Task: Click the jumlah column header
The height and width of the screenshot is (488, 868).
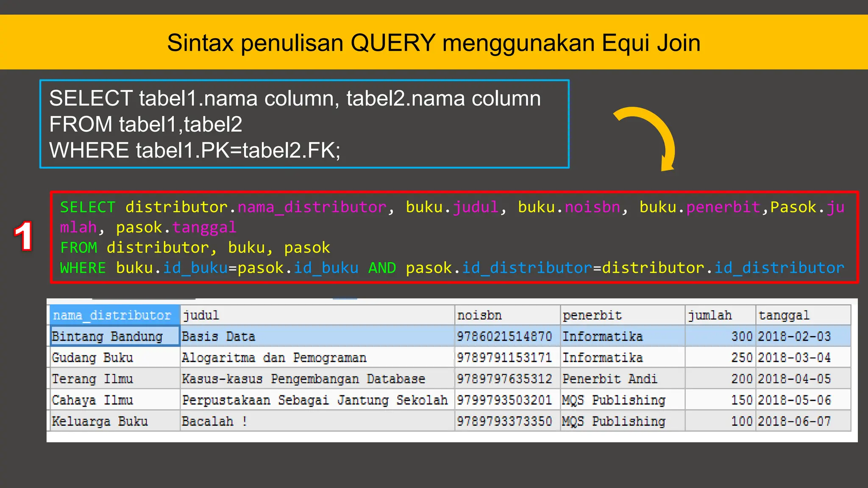Action: [x=721, y=315]
